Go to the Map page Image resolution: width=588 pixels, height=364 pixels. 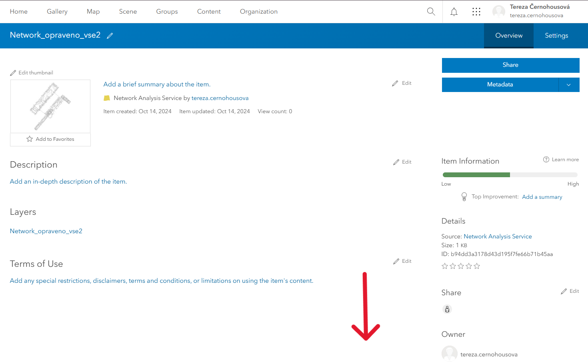tap(93, 12)
